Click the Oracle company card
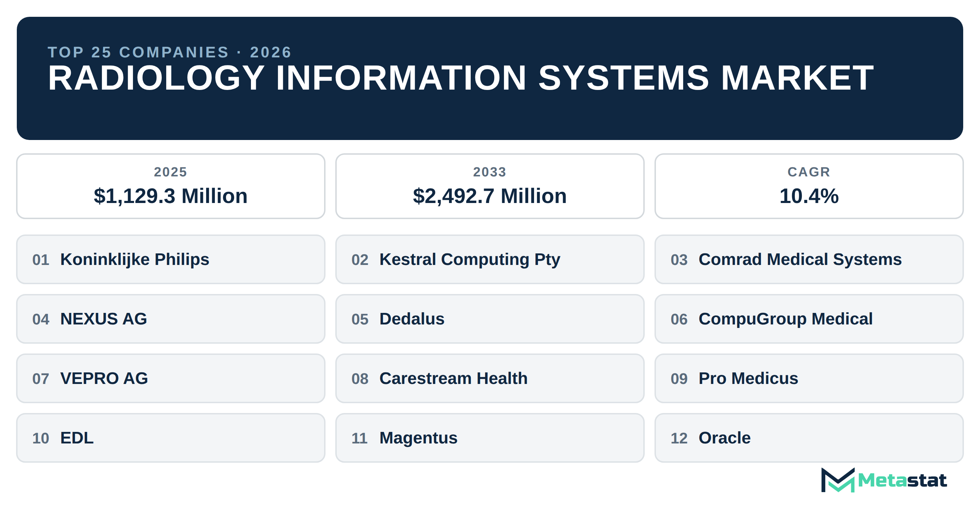The image size is (980, 511). point(809,438)
